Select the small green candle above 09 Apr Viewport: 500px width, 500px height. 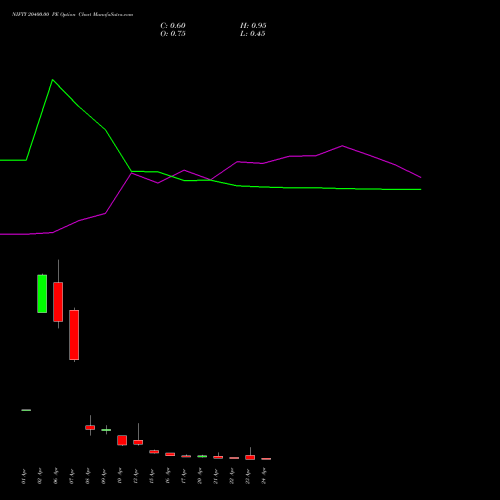point(106,430)
